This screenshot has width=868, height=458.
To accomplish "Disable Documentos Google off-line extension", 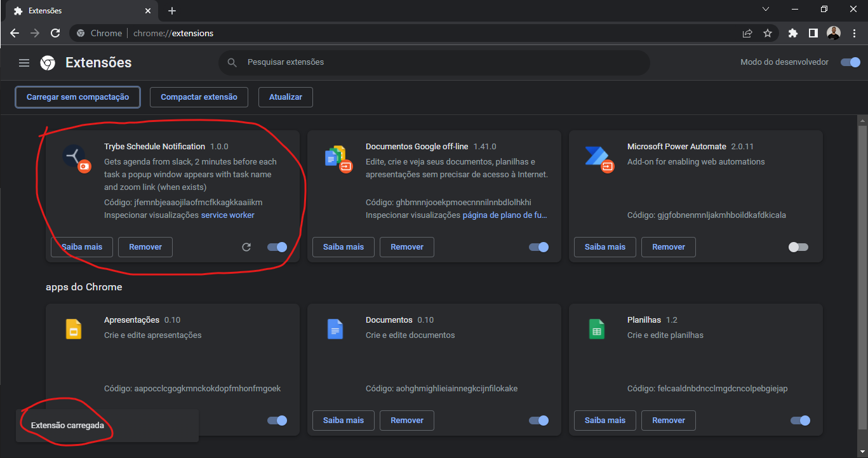I will point(538,247).
